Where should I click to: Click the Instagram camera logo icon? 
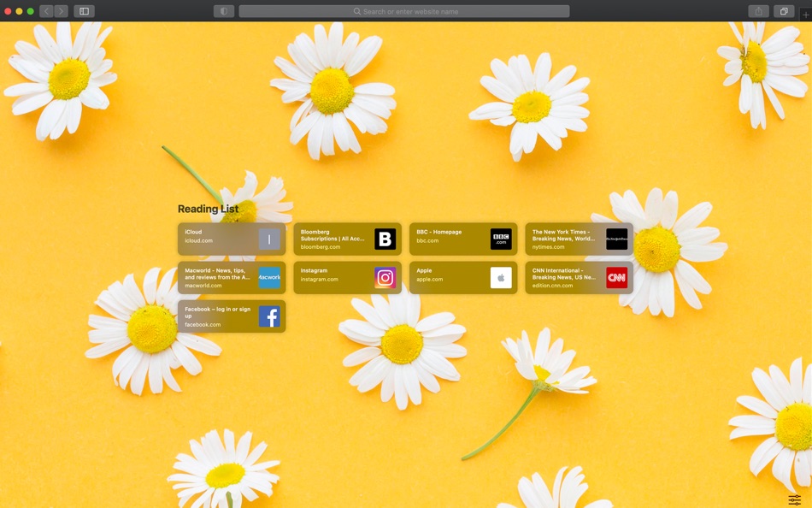click(385, 277)
